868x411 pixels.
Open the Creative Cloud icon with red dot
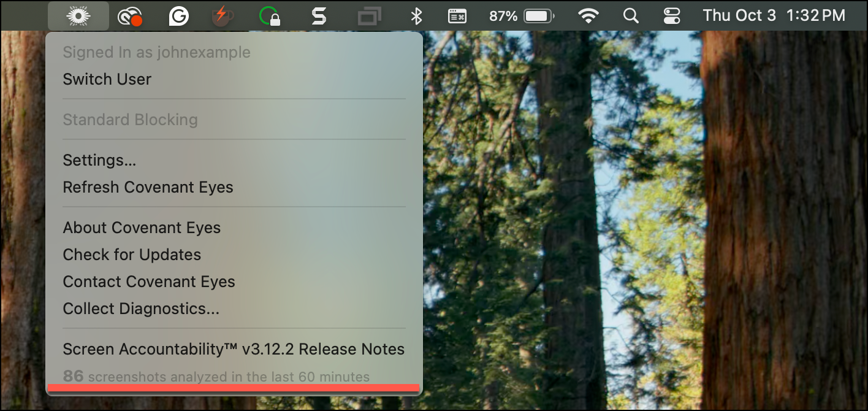pyautogui.click(x=130, y=17)
